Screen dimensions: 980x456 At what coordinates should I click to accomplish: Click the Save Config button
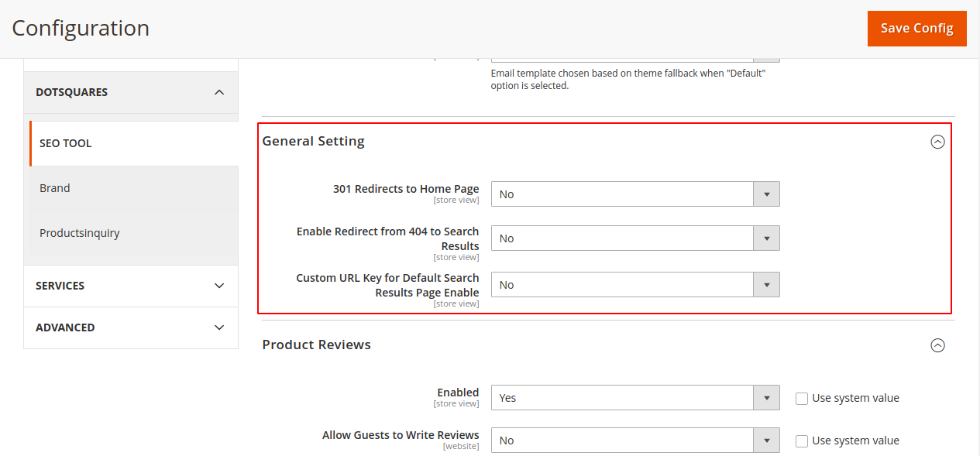coord(916,29)
